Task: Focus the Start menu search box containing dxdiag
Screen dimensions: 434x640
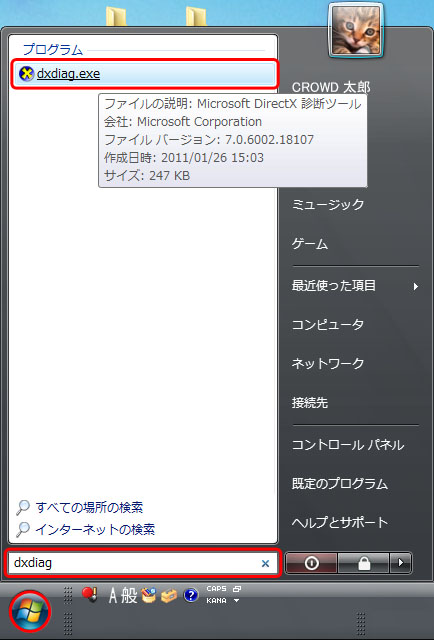Action: coord(143,563)
